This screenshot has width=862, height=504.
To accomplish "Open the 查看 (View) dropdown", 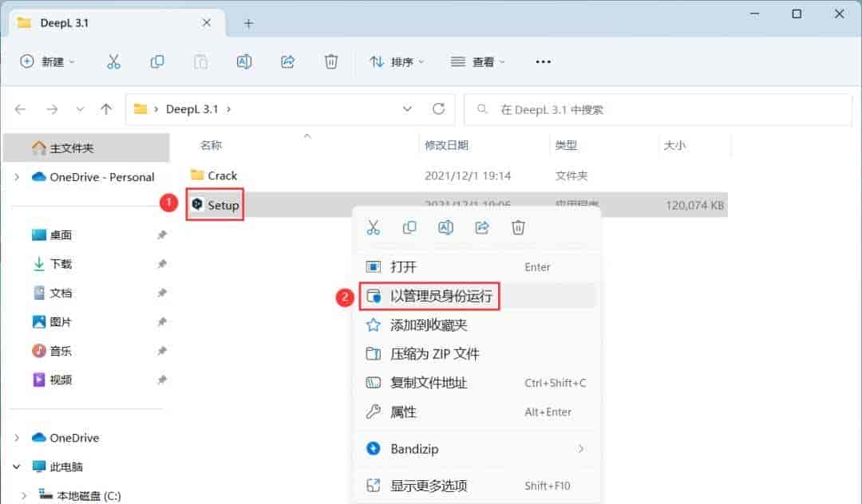I will pos(477,61).
